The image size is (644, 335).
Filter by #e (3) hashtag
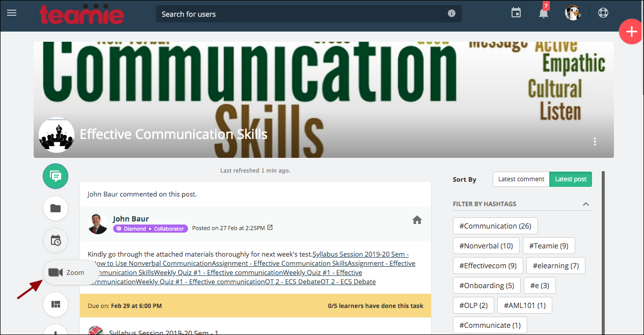[540, 286]
